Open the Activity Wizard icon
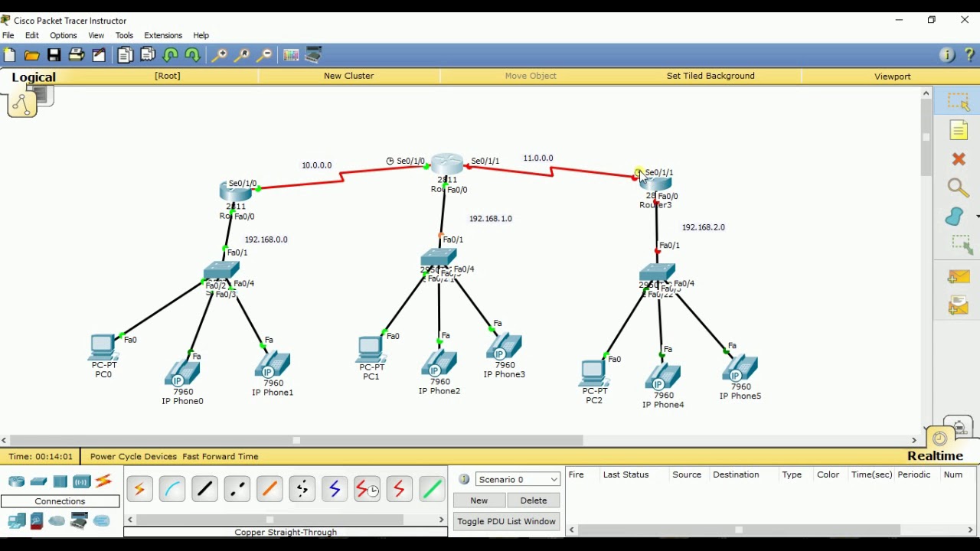This screenshot has width=980, height=551. tap(99, 55)
